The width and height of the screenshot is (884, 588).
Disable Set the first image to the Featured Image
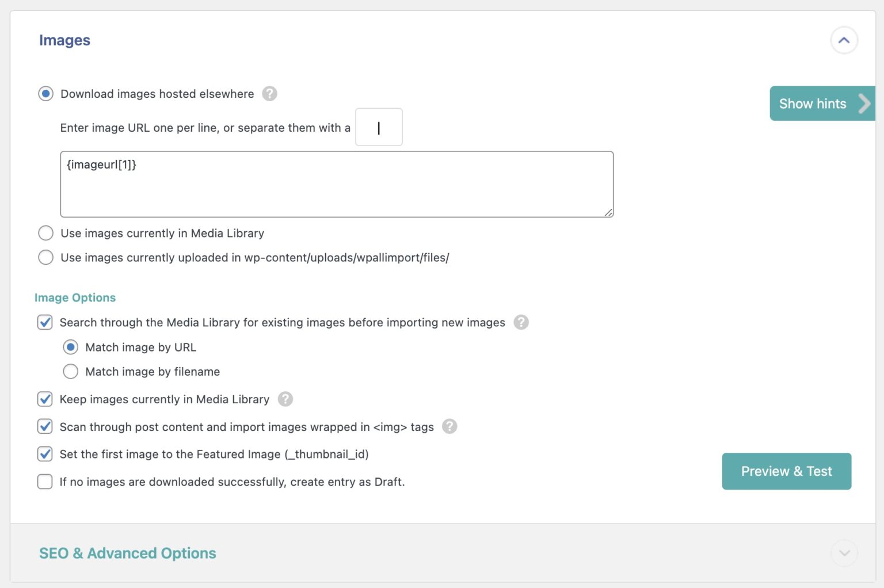(45, 454)
